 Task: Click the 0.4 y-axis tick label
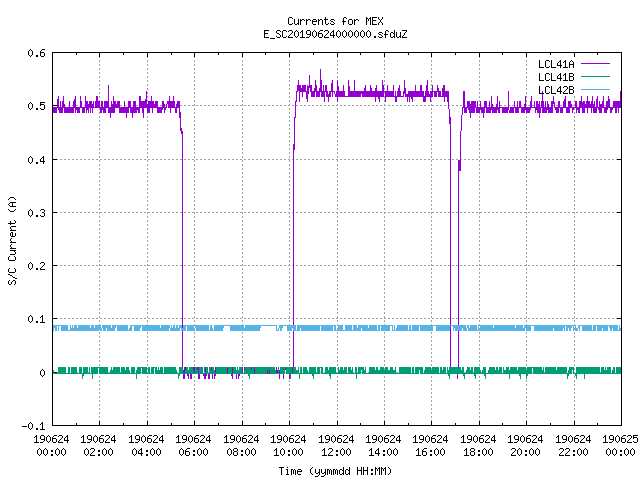pyautogui.click(x=36, y=160)
